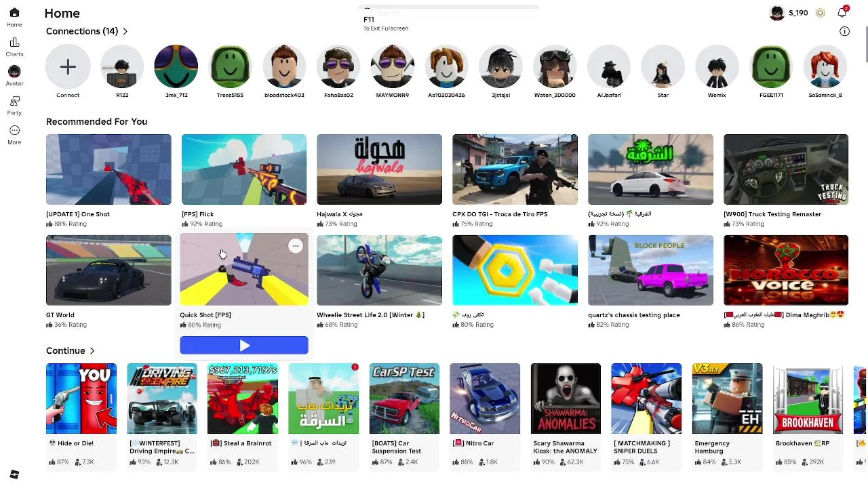Click the info icon near Connections
This screenshot has width=868, height=488.
coord(844,31)
